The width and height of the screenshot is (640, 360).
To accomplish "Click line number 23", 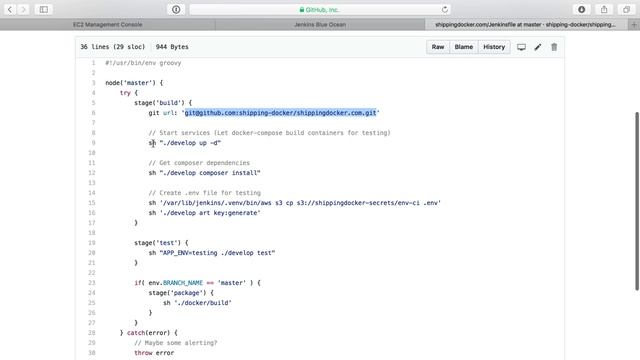I will [92, 283].
